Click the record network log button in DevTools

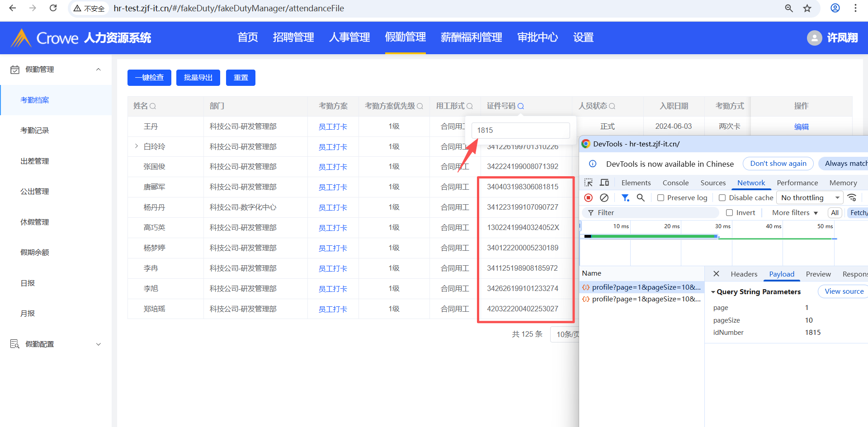click(588, 197)
